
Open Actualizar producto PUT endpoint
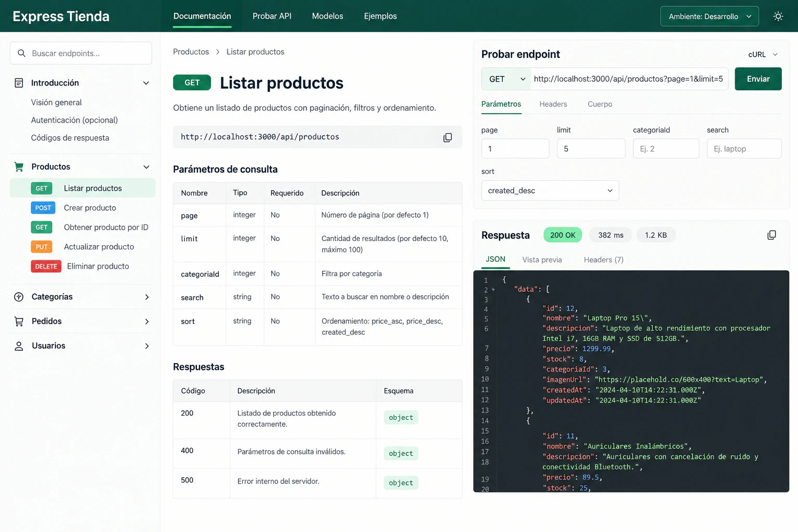click(83, 247)
